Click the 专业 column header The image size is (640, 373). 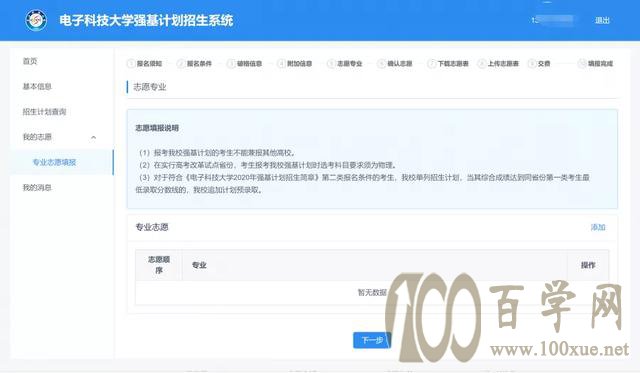pos(199,265)
